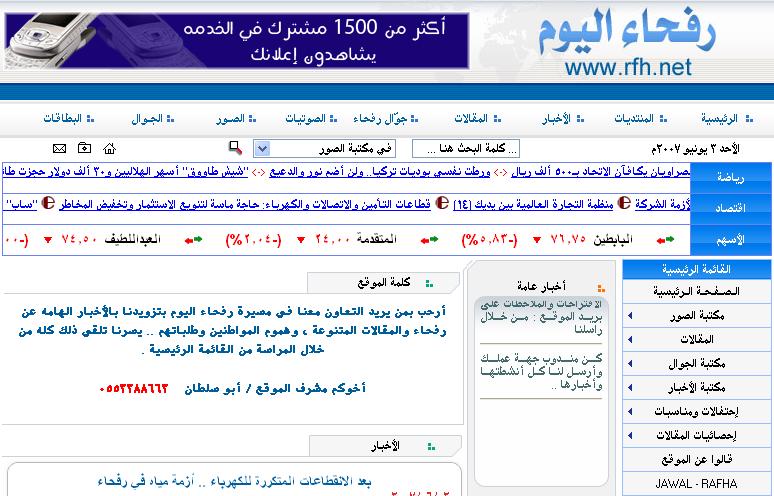The width and height of the screenshot is (774, 496).
Task: Expand the إحتفالات ومناسبات sidebar submenu
Action: (x=629, y=411)
